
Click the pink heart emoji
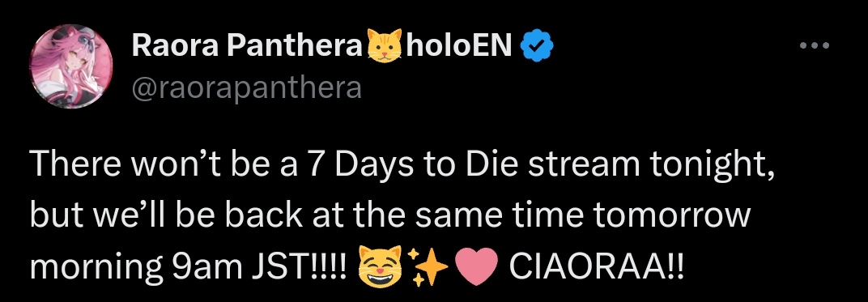476,266
